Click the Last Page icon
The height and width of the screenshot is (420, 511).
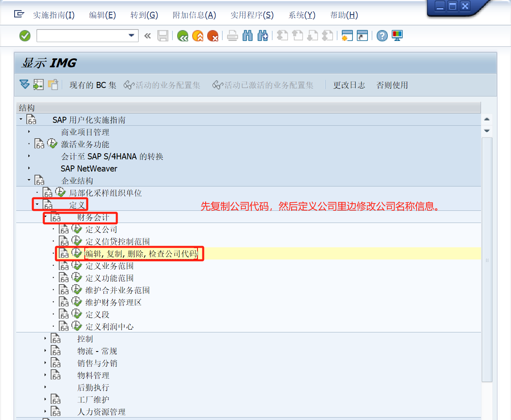[328, 36]
